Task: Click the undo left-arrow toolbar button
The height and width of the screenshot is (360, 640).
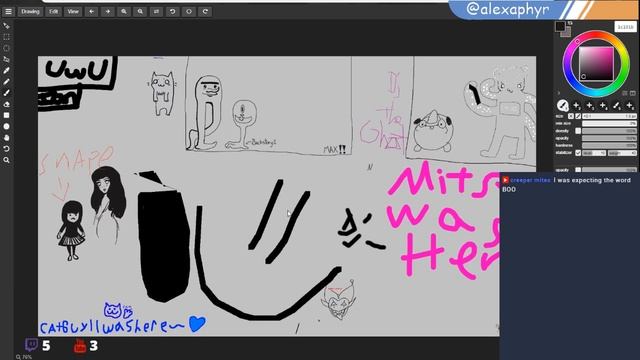Action: [x=91, y=11]
